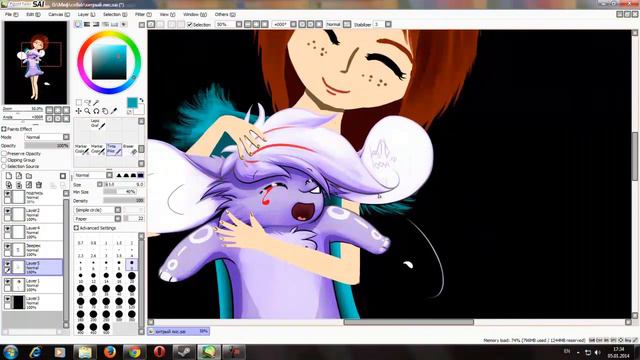Select the Lasso tool
This screenshot has height=360, width=640.
pos(87,102)
